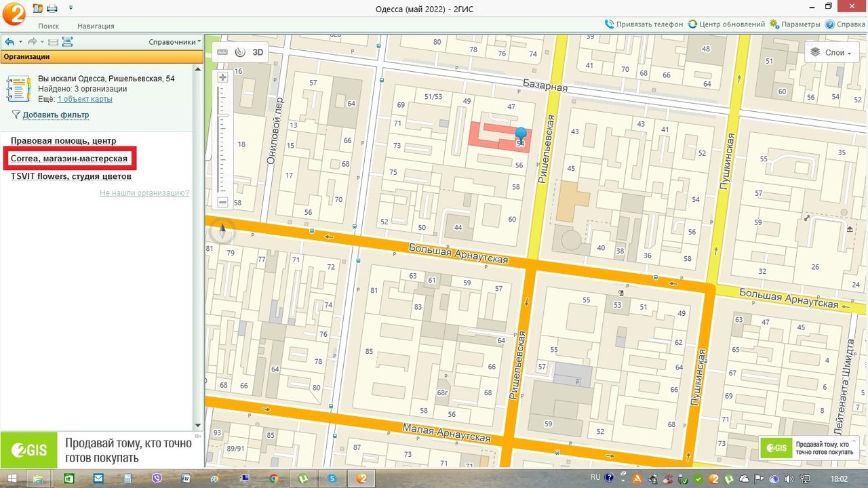Click the blue back arrow
The height and width of the screenshot is (488, 868).
pos(9,42)
